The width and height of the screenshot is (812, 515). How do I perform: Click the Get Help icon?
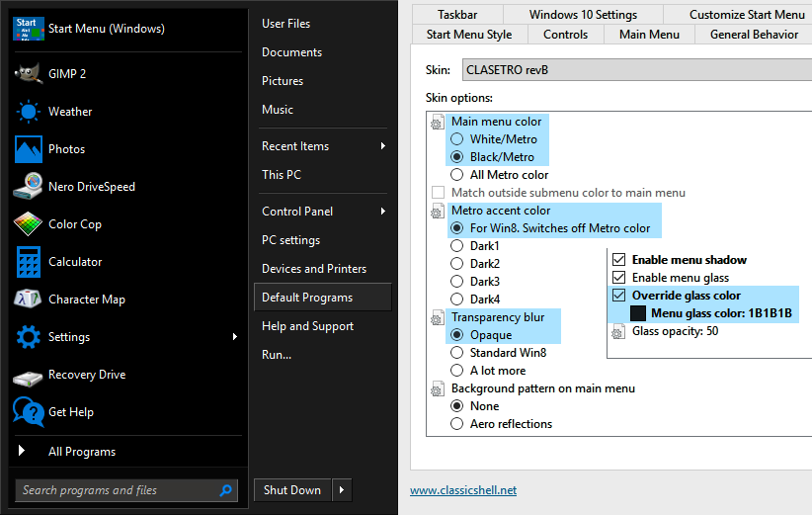tap(29, 412)
